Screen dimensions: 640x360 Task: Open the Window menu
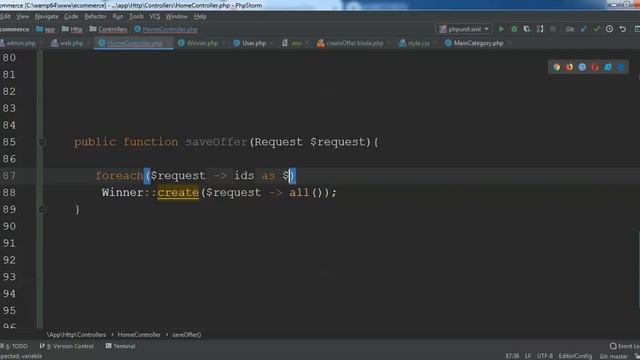coord(176,16)
